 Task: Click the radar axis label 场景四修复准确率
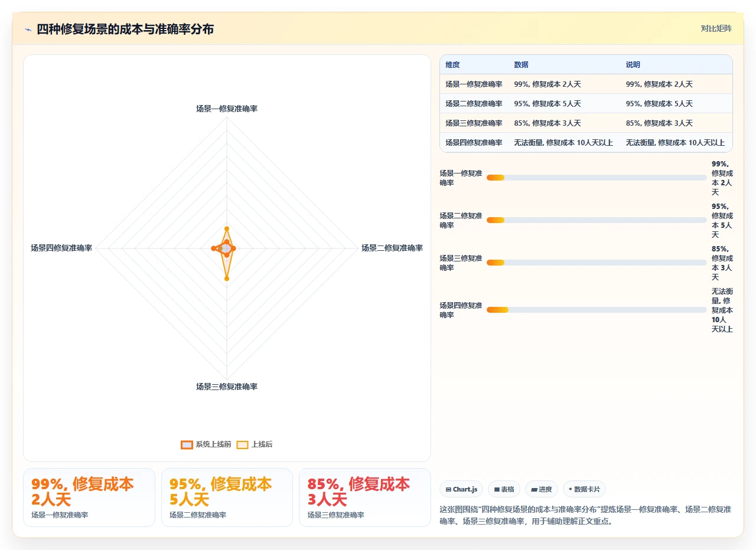tap(61, 248)
